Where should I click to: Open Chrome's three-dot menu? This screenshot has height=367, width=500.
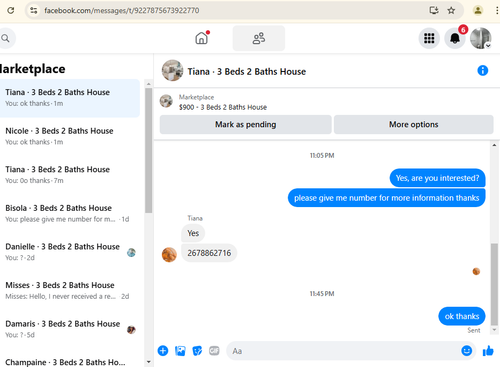(x=497, y=10)
